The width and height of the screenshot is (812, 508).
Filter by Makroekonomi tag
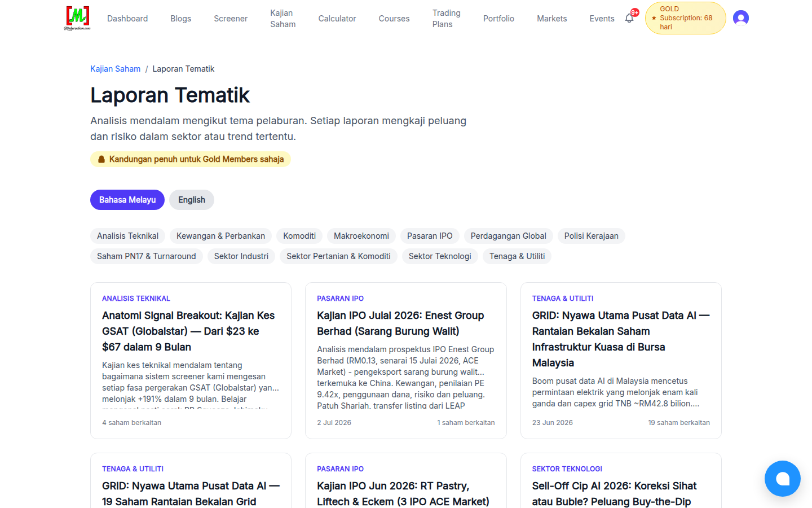pos(361,236)
